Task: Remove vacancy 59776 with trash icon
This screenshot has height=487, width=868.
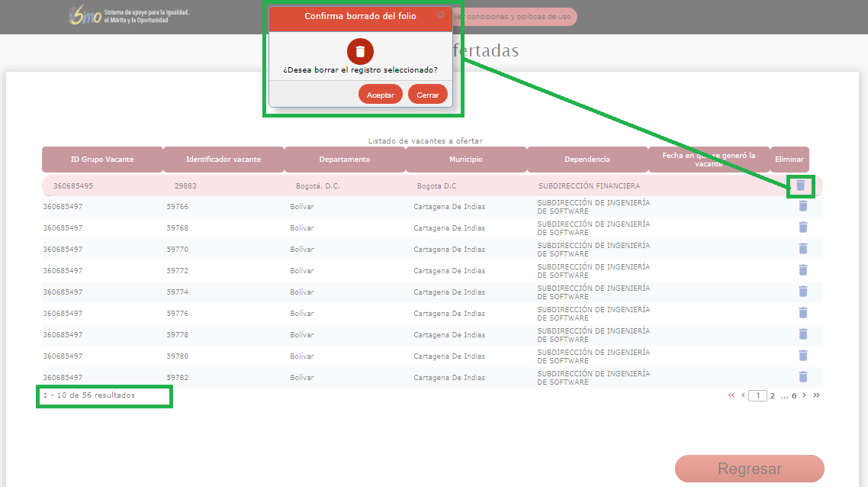Action: tap(802, 313)
